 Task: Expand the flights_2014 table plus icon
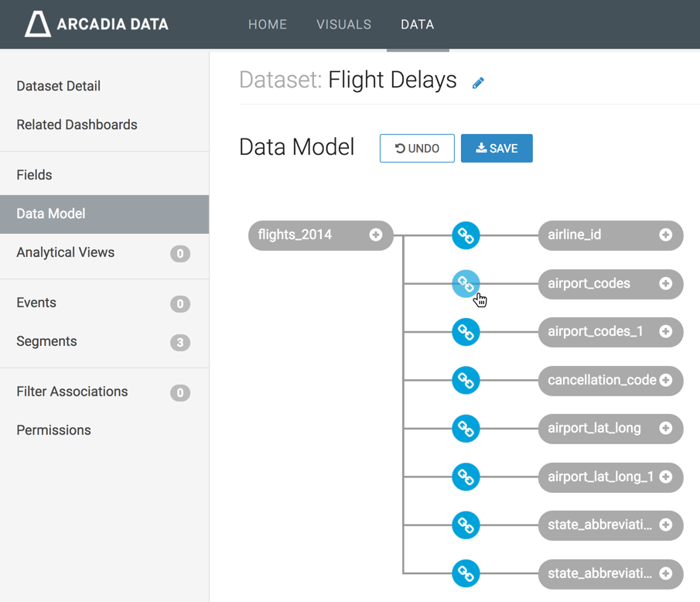click(x=376, y=235)
